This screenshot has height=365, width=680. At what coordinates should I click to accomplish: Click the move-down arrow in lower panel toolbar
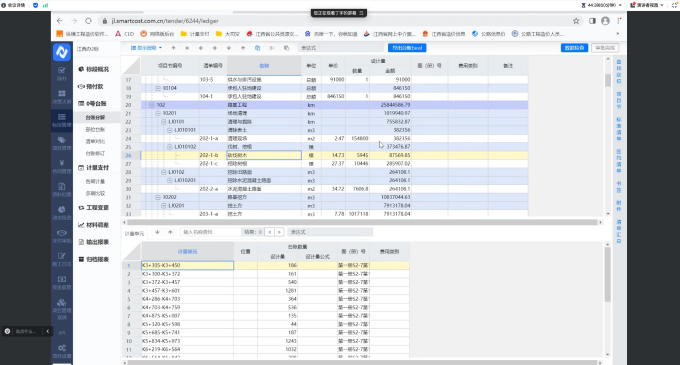(157, 232)
